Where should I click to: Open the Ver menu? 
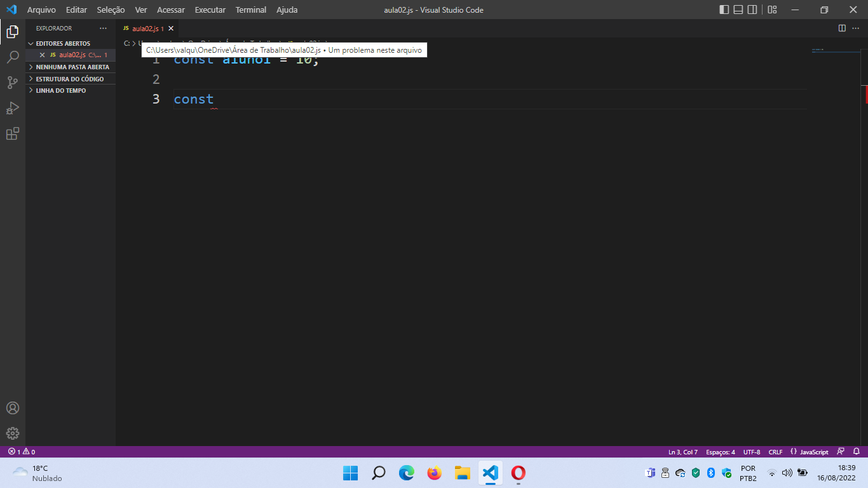(141, 10)
